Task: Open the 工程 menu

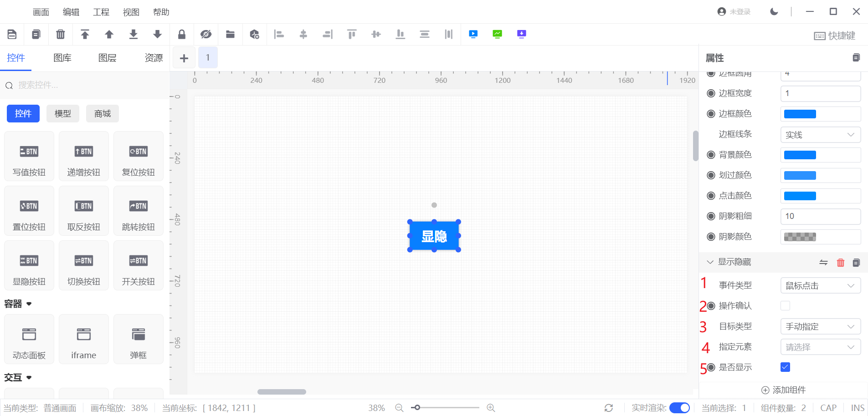Action: 101,12
